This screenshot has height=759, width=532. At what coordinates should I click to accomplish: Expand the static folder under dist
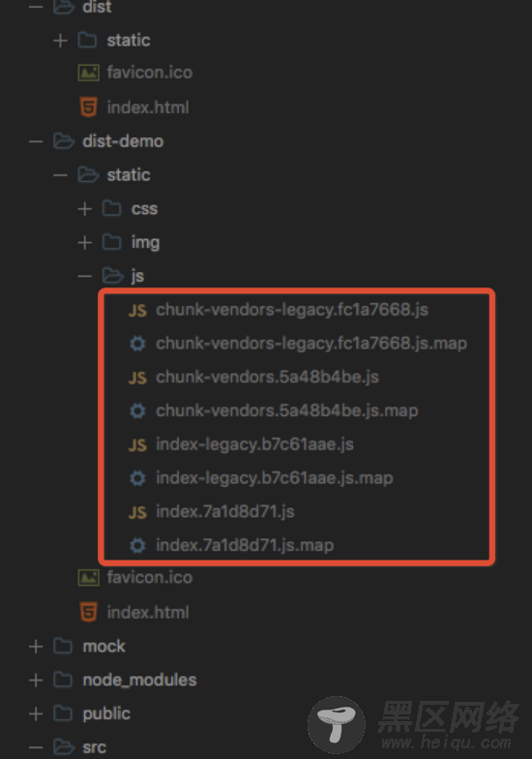[x=60, y=41]
